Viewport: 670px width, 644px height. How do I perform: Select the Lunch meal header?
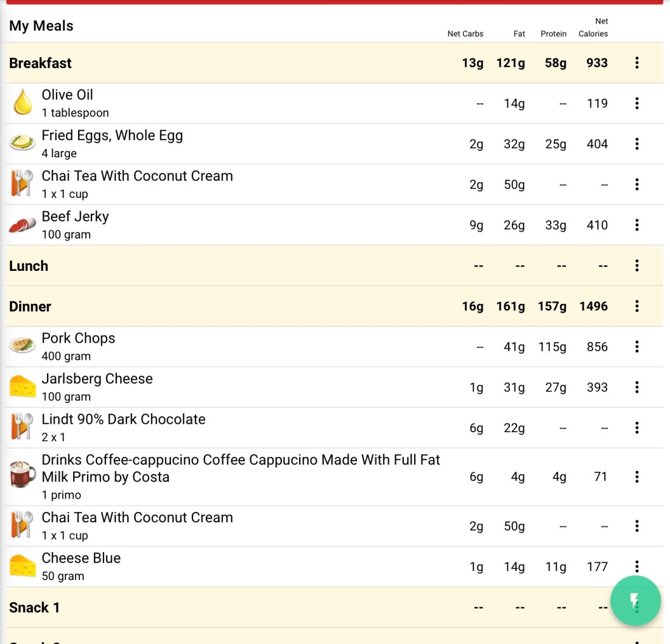pos(29,266)
